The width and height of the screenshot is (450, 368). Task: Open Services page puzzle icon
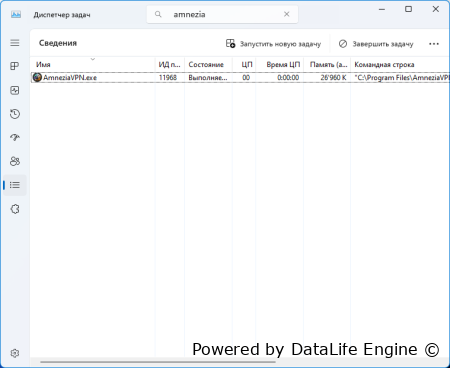tap(15, 209)
